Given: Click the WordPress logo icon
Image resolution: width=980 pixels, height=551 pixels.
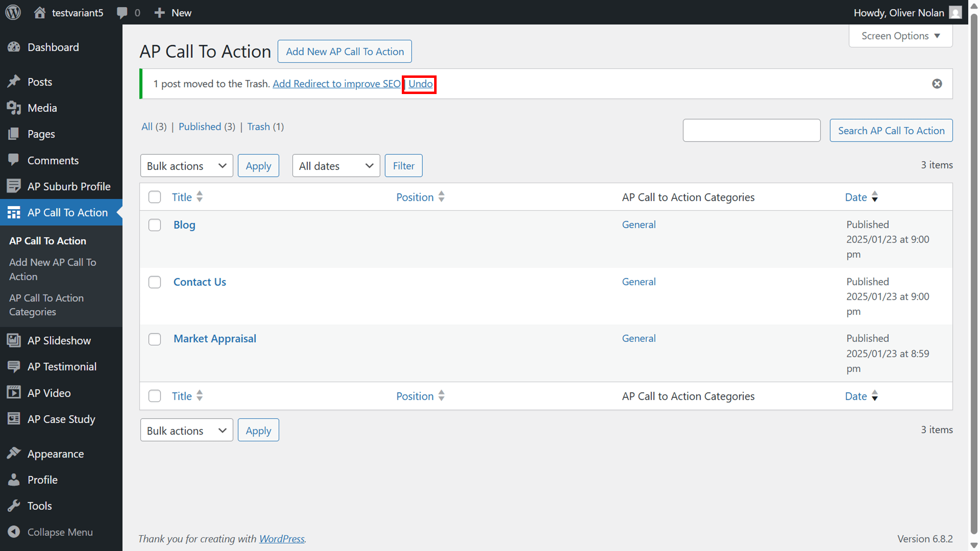Looking at the screenshot, I should (13, 12).
